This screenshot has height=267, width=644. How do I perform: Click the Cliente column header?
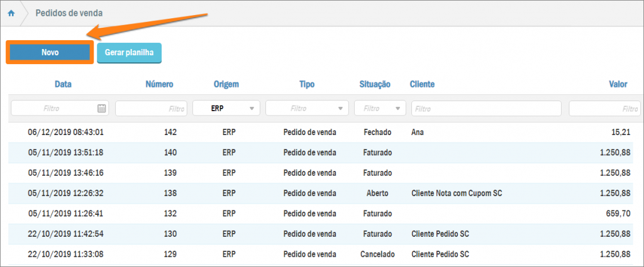coord(422,84)
